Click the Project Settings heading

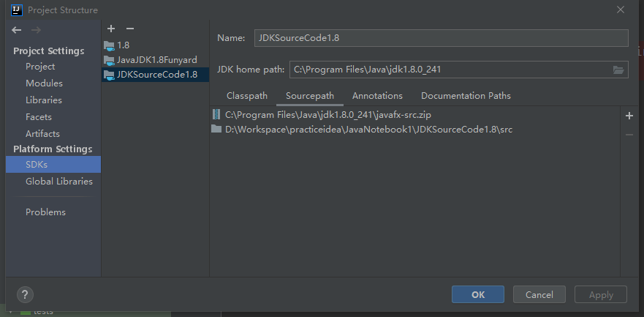pos(49,51)
